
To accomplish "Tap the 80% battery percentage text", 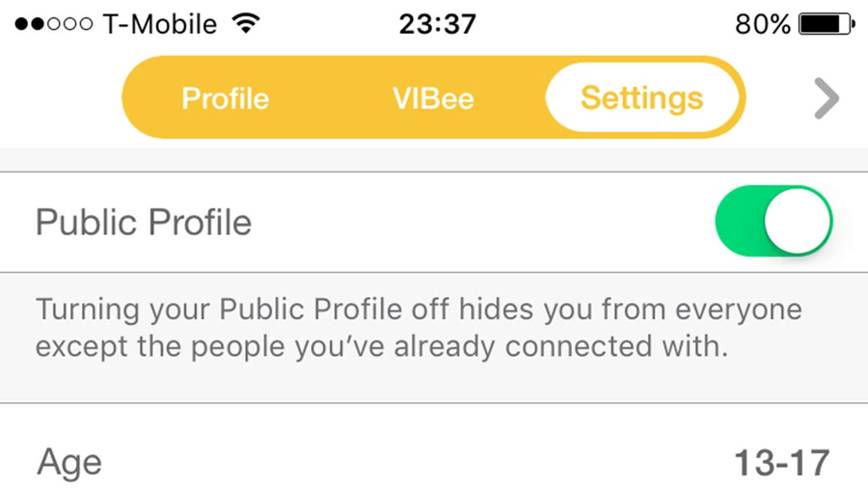I will 763,23.
